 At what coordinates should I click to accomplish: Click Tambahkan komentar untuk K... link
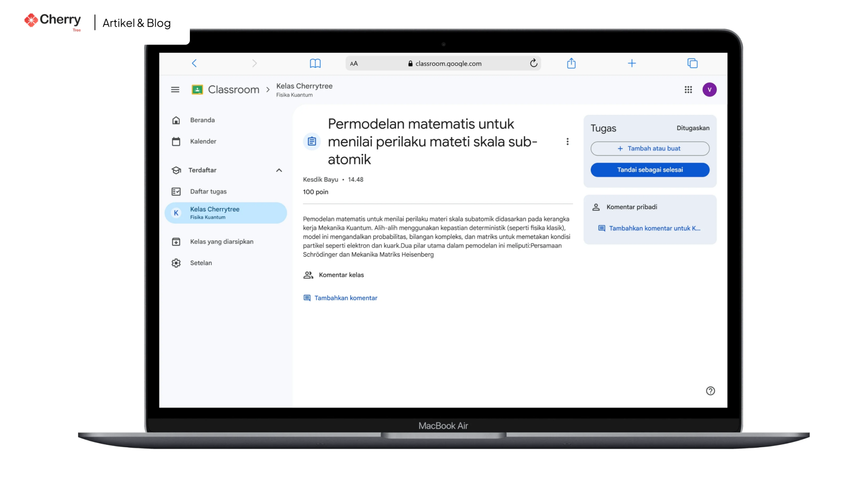pos(649,228)
